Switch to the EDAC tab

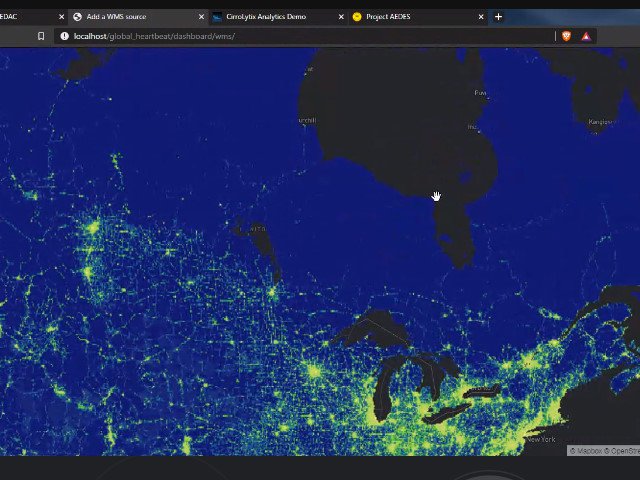pyautogui.click(x=31, y=17)
